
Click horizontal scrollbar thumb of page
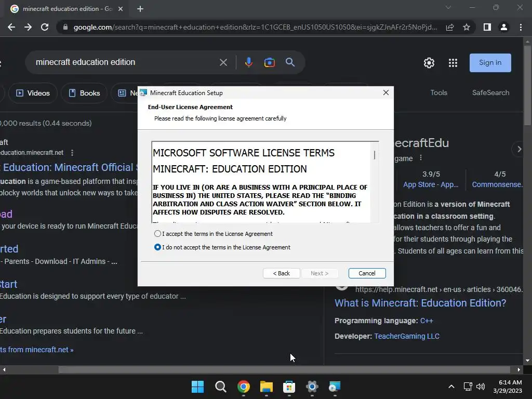[284, 370]
